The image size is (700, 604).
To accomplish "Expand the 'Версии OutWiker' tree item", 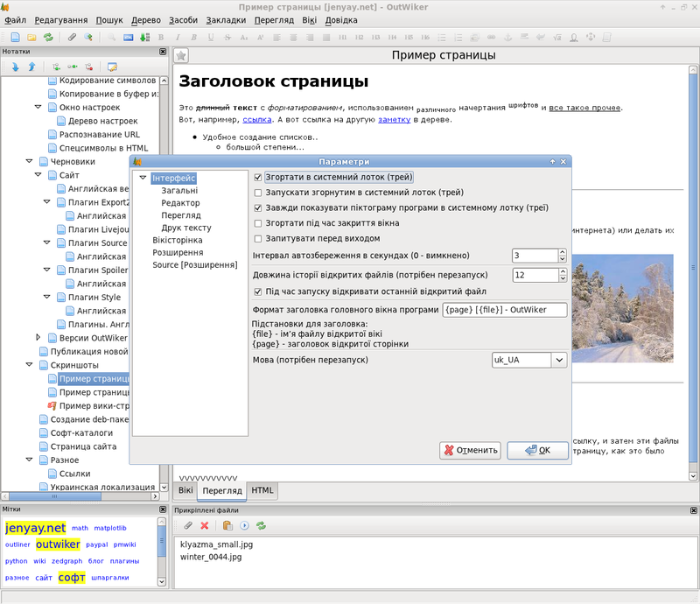I will pos(37,338).
